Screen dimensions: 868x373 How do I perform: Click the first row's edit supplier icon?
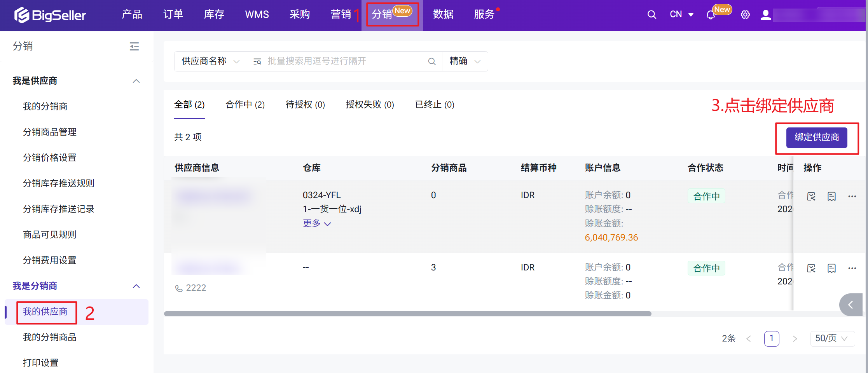[x=811, y=197]
